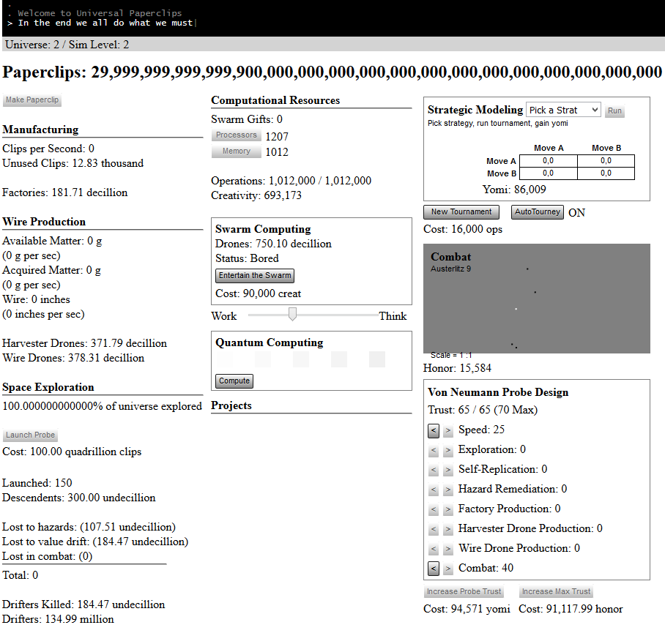Increase probe Speed with right arrow

(448, 431)
